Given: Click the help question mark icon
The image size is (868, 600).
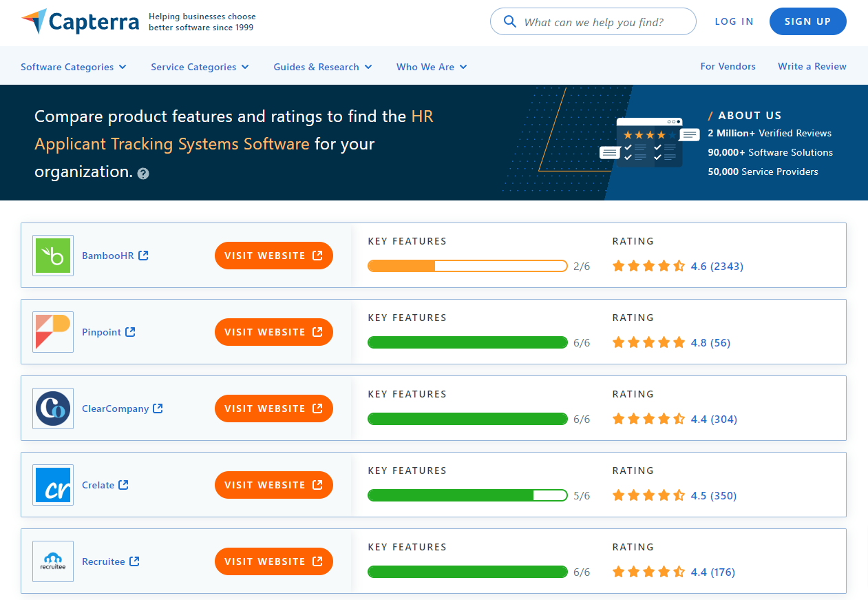Looking at the screenshot, I should coord(143,174).
